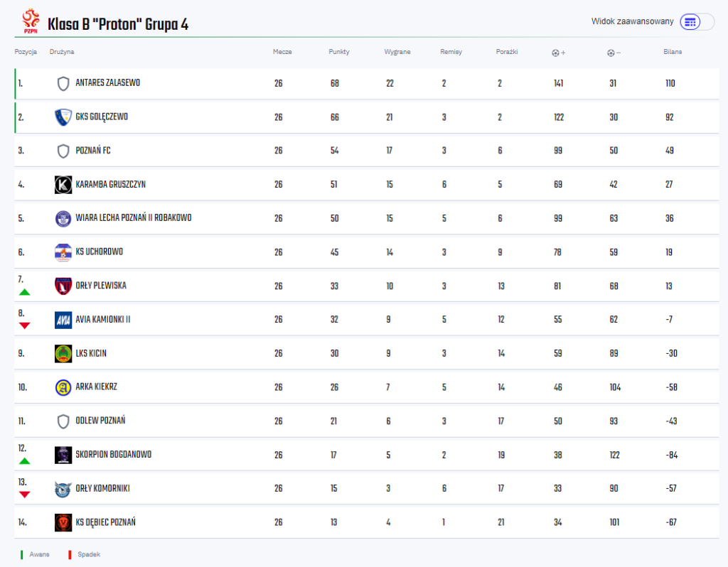
Task: Open GKS GOLĘCZEWO team link
Action: tap(102, 117)
